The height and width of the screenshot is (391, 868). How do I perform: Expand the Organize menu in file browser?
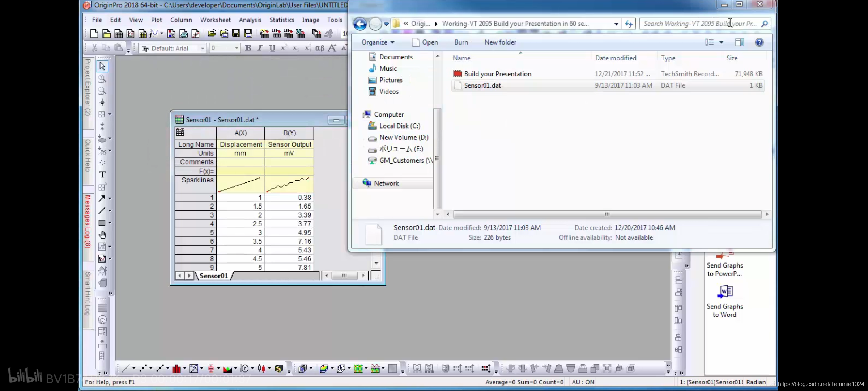pos(378,42)
